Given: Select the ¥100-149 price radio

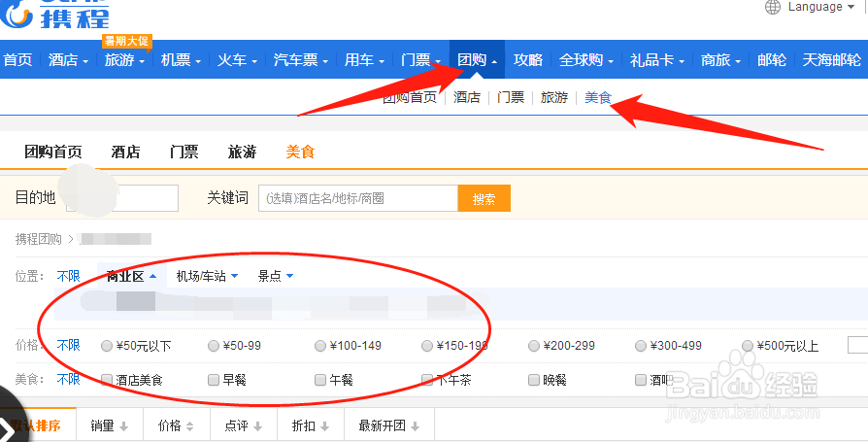Looking at the screenshot, I should tap(320, 346).
